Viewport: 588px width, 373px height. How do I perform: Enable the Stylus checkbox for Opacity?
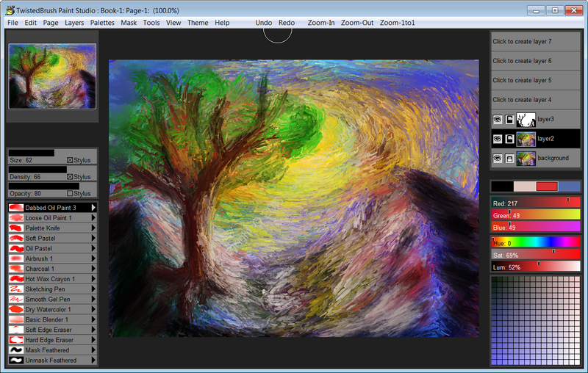70,193
